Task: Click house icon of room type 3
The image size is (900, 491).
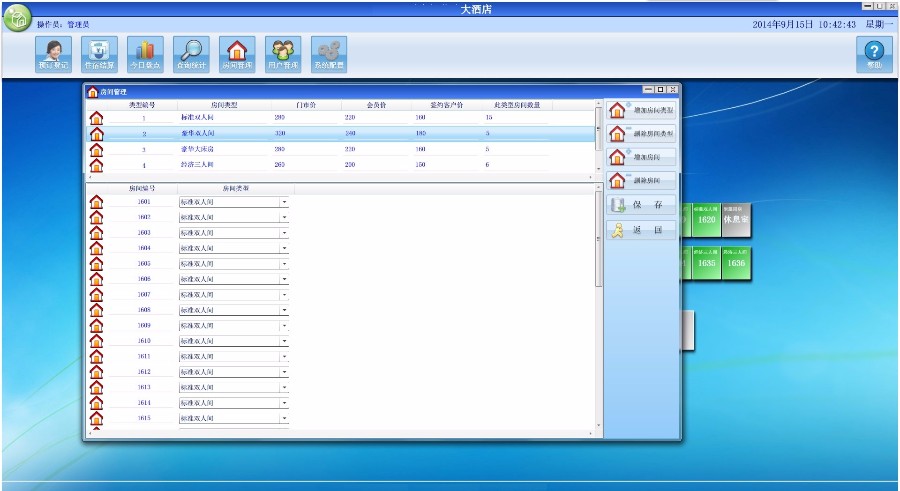Action: [96, 149]
